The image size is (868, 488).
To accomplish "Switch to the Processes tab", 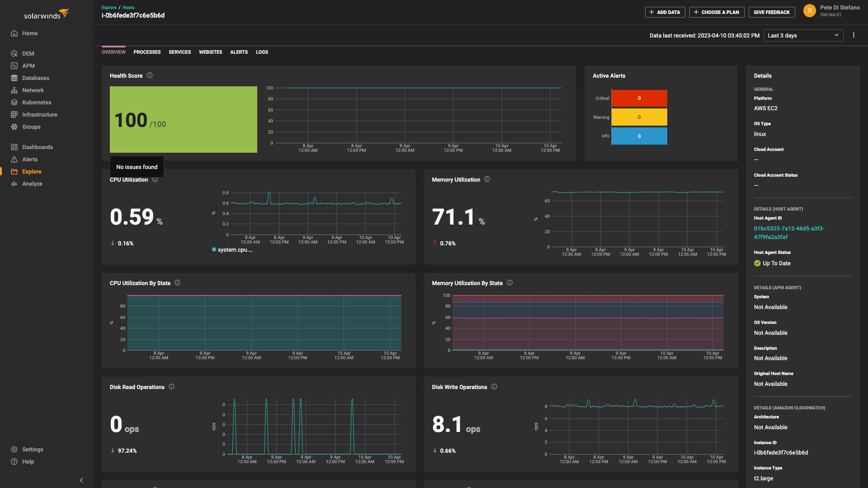I will [x=147, y=52].
